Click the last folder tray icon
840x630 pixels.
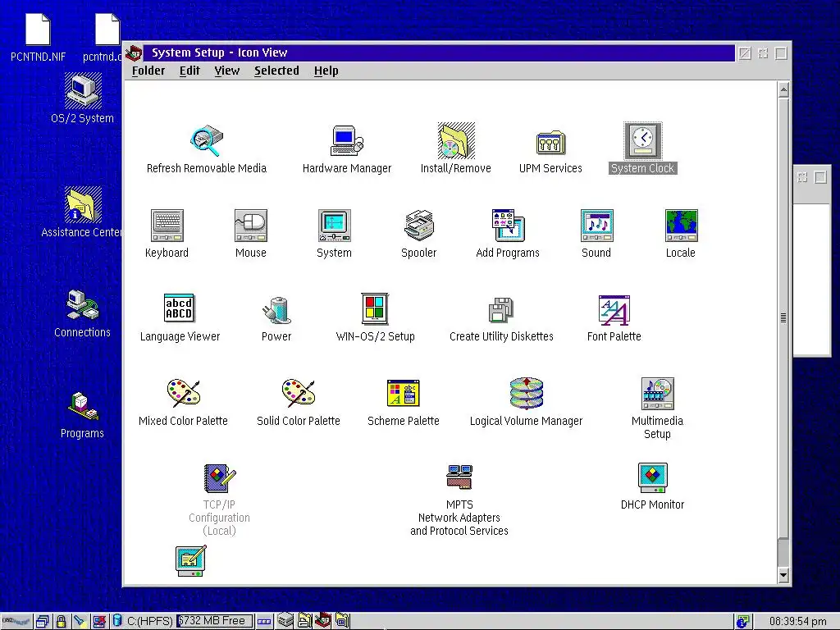pyautogui.click(x=342, y=621)
